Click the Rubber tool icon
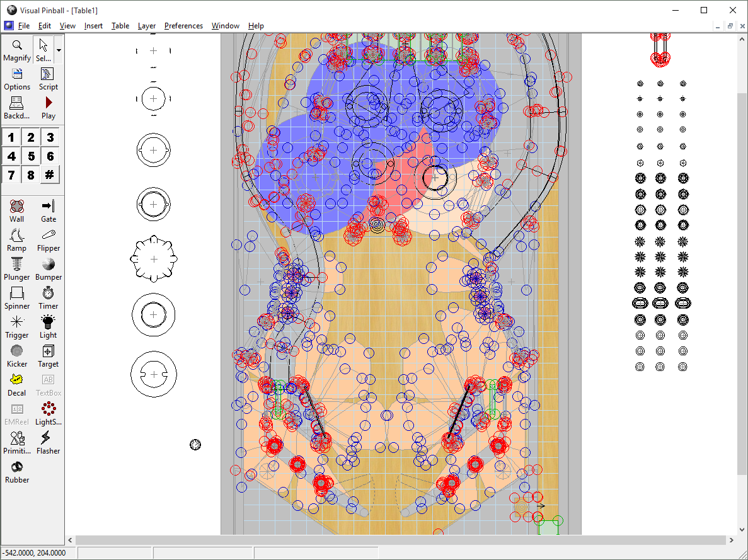This screenshot has width=748, height=560. (x=17, y=472)
